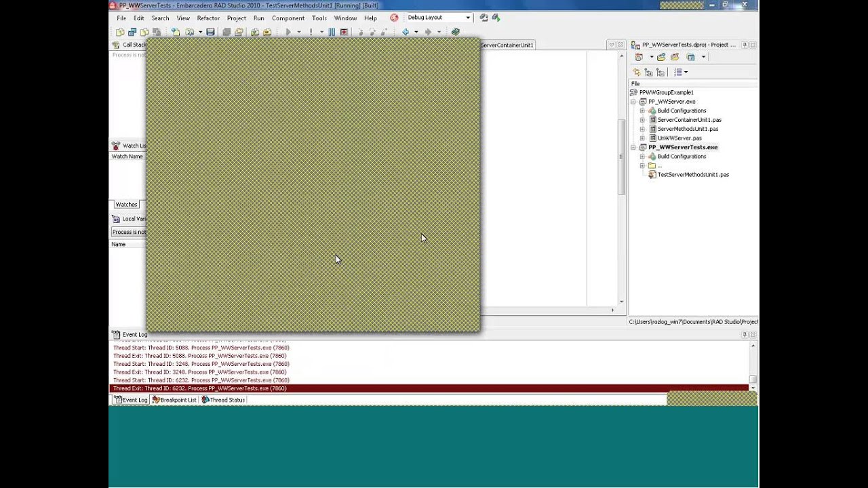Open the Tools menu
868x488 pixels.
pos(319,18)
